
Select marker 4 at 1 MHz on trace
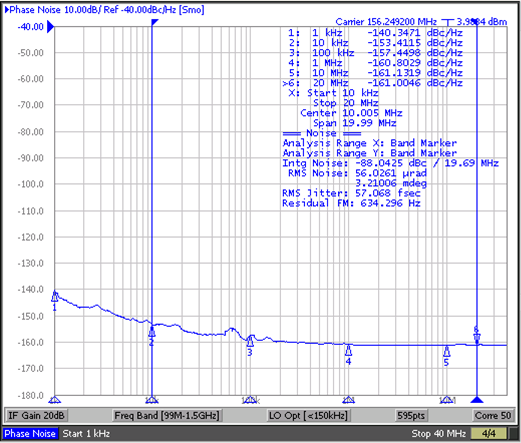(348, 351)
